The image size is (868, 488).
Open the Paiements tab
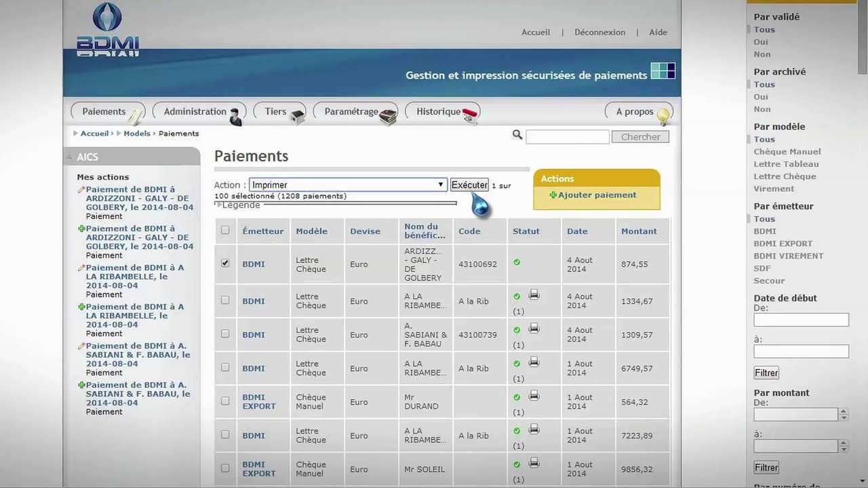108,112
